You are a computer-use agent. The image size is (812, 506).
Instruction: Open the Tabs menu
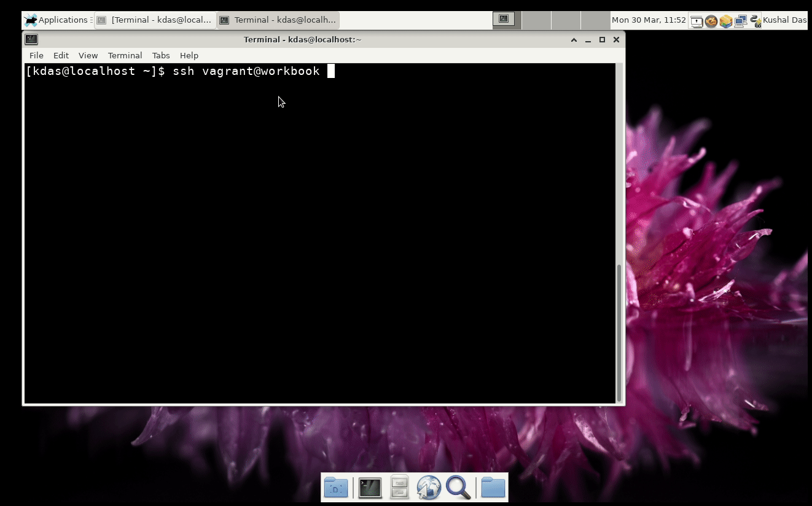(x=161, y=55)
